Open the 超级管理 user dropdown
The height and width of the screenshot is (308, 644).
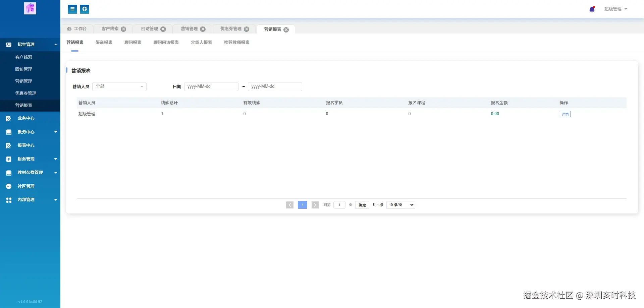pos(616,9)
